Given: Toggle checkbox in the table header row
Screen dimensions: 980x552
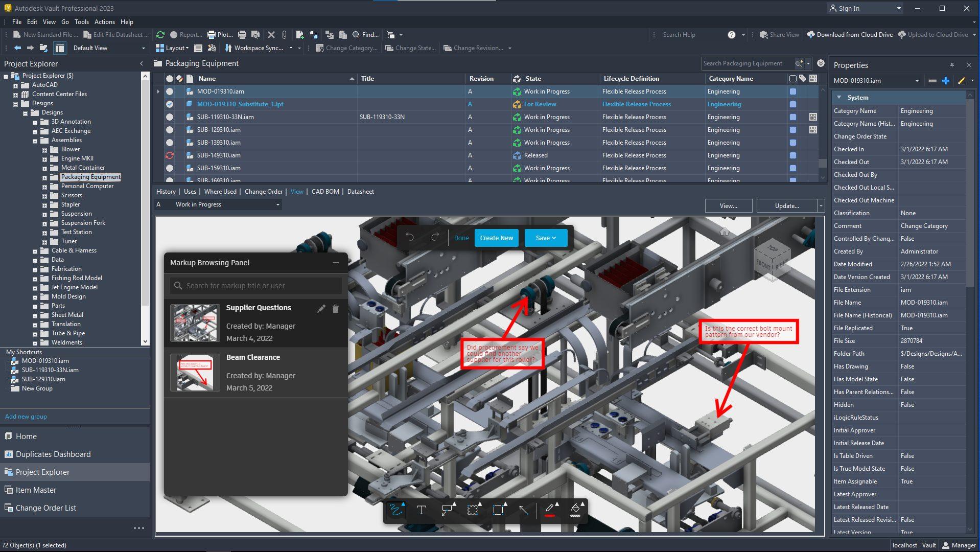Looking at the screenshot, I should coord(792,79).
